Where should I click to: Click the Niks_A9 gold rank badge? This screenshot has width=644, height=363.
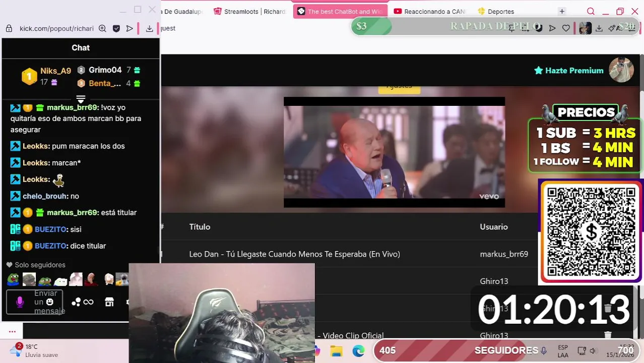pos(29,77)
